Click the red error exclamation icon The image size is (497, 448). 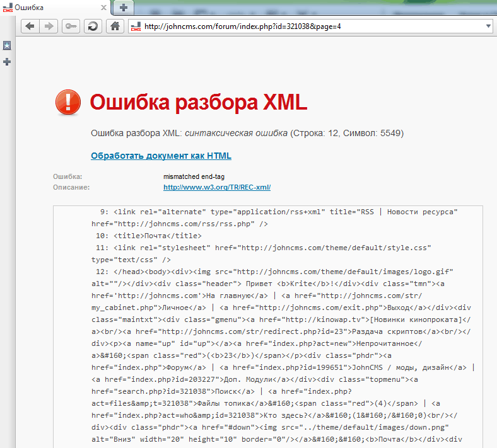[68, 102]
